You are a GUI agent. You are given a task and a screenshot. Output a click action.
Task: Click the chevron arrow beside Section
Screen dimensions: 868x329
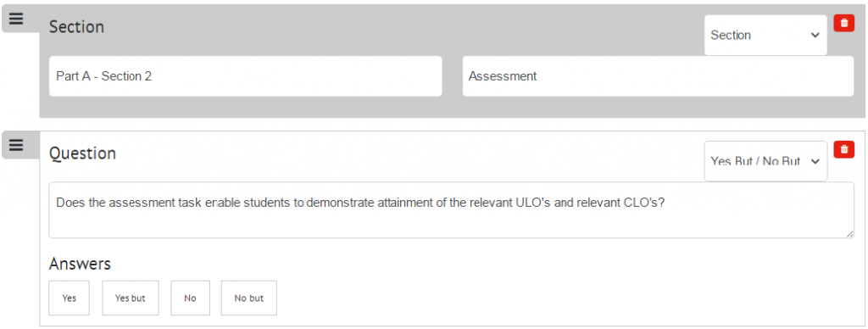815,35
